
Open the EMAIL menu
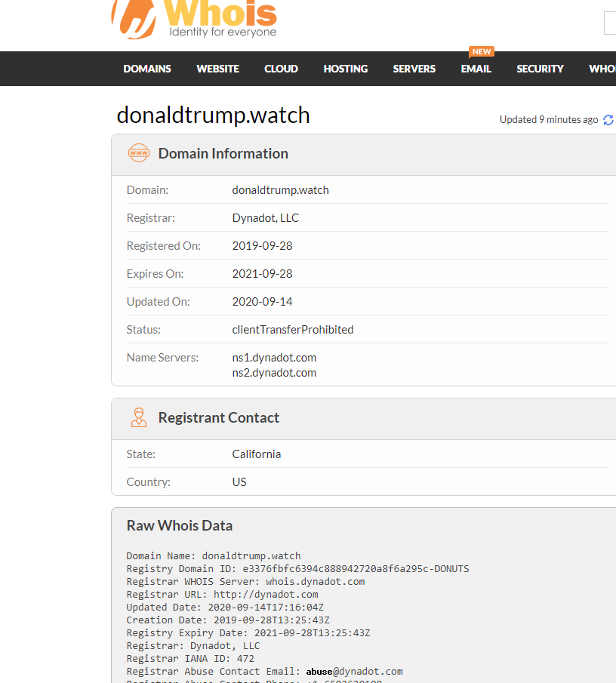pyautogui.click(x=476, y=69)
